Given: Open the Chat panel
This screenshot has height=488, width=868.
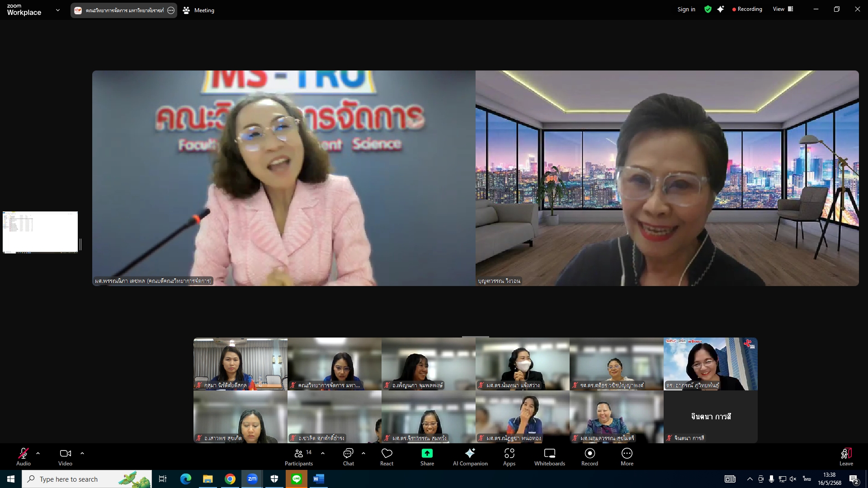Looking at the screenshot, I should coord(348,456).
